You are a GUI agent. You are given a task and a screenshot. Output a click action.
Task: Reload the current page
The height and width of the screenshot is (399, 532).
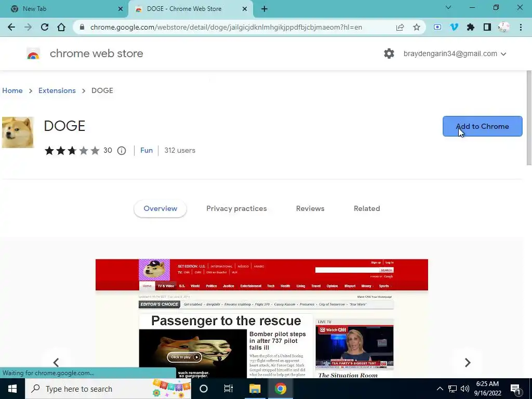tap(45, 27)
